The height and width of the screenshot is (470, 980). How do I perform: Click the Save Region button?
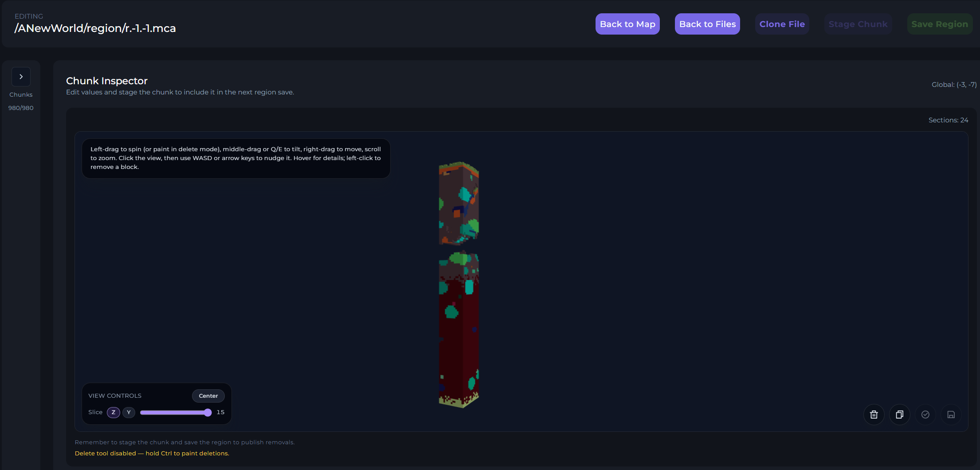[x=939, y=24]
